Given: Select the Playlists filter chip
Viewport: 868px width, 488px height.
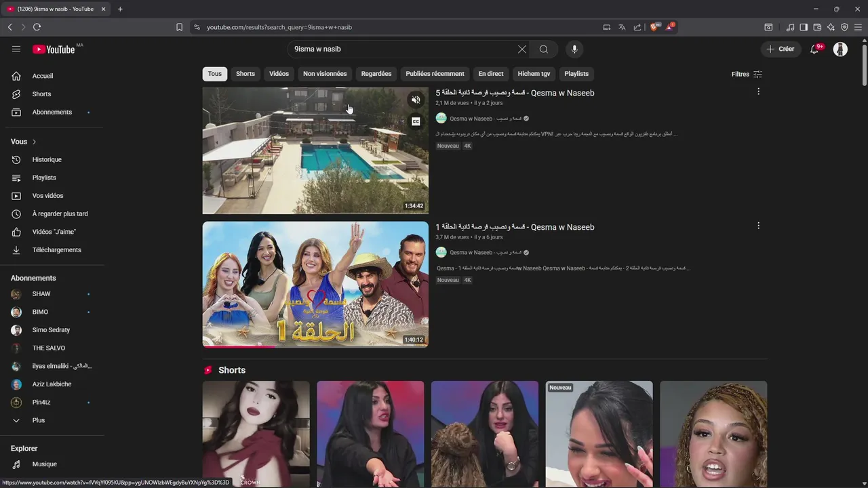Looking at the screenshot, I should click(x=576, y=74).
